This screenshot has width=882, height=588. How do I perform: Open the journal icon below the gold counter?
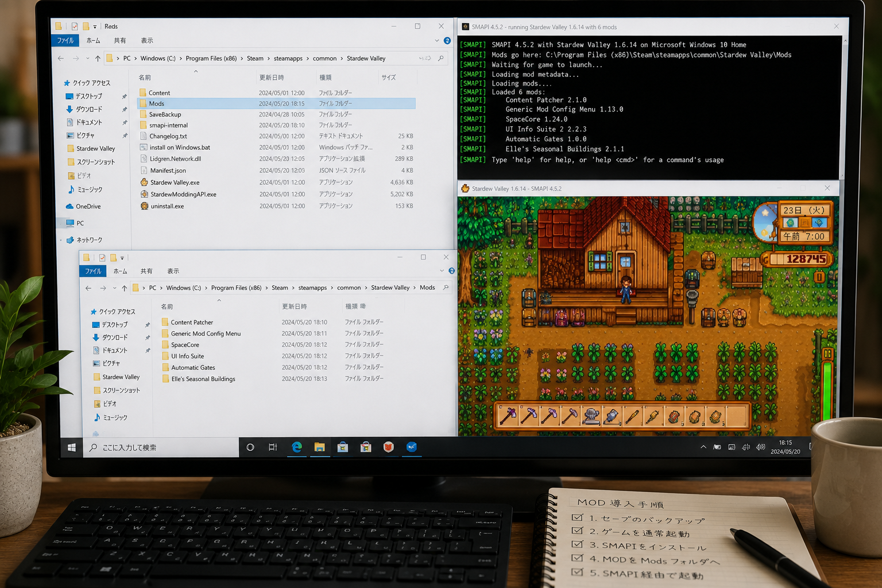coord(819,277)
